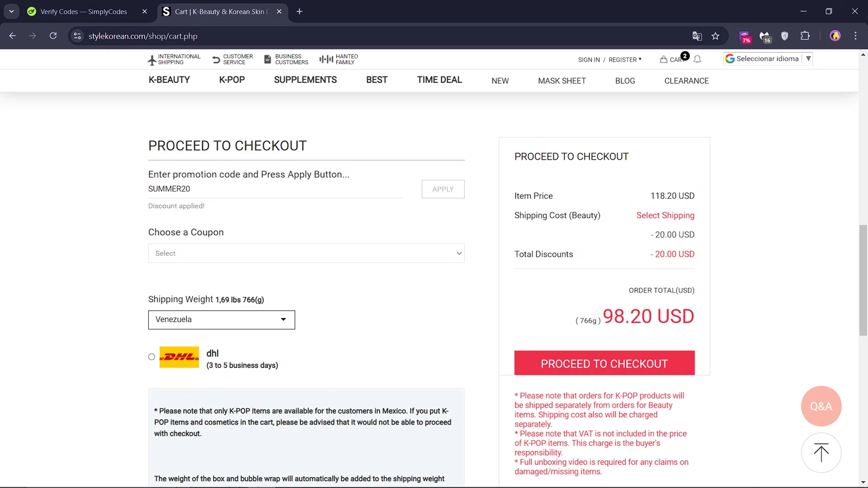Click the page vertical scrollbar thumb
The image size is (868, 488).
click(863, 280)
